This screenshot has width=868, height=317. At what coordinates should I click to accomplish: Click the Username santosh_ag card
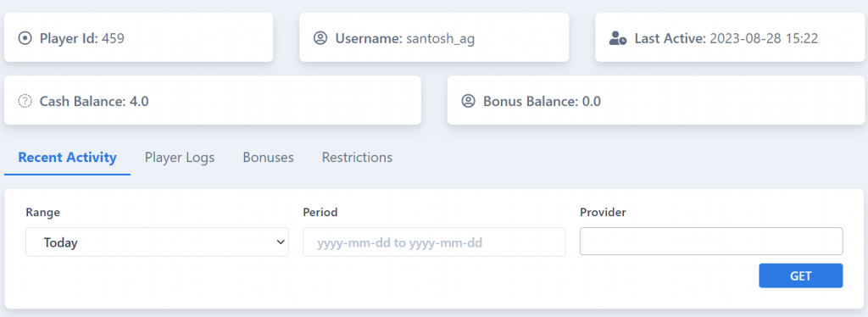pos(434,37)
